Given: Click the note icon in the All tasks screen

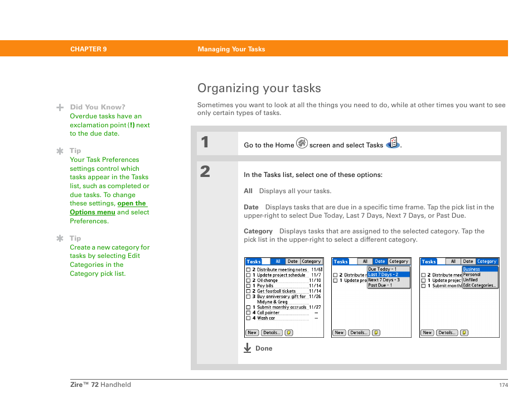Looking at the screenshot, I should click(x=289, y=333).
